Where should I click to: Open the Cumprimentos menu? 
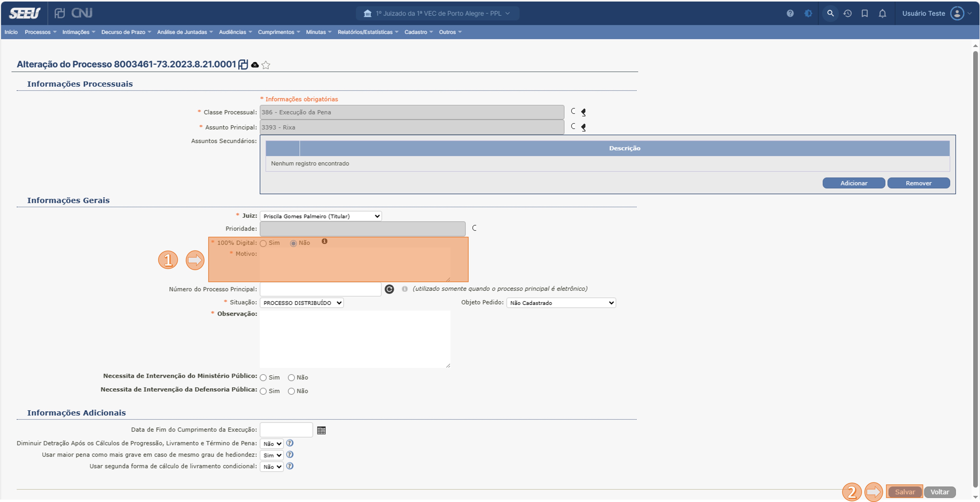[x=279, y=32]
